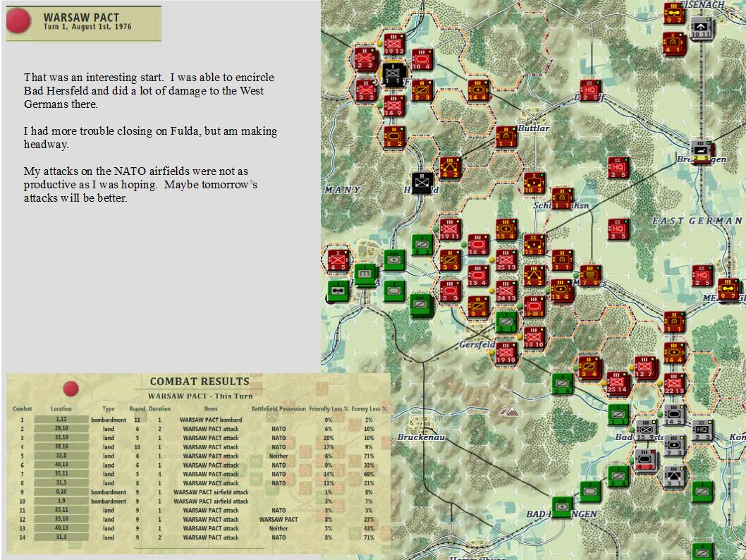Select location cell 29,10 in combat row 2
746x560 pixels.
click(61, 429)
